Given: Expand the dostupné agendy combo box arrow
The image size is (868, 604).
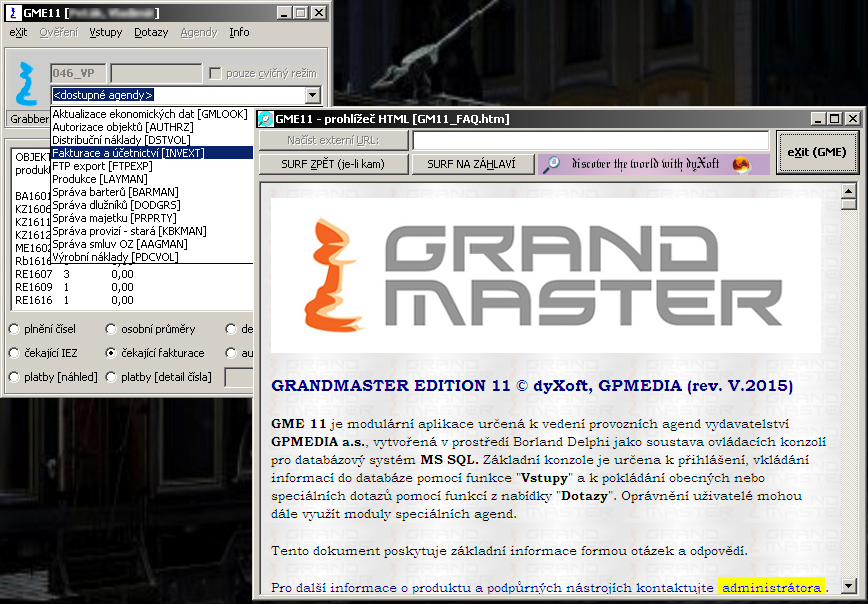Looking at the screenshot, I should 313,95.
